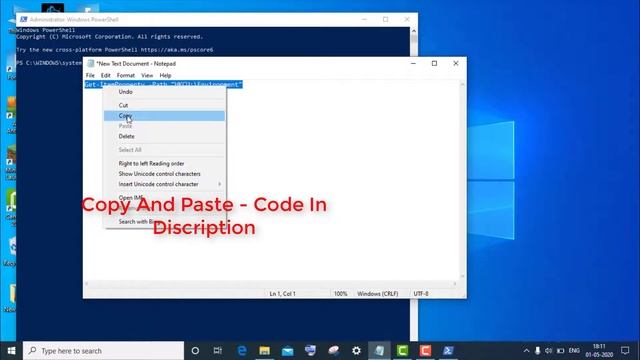Open the Notepad View menu

147,76
